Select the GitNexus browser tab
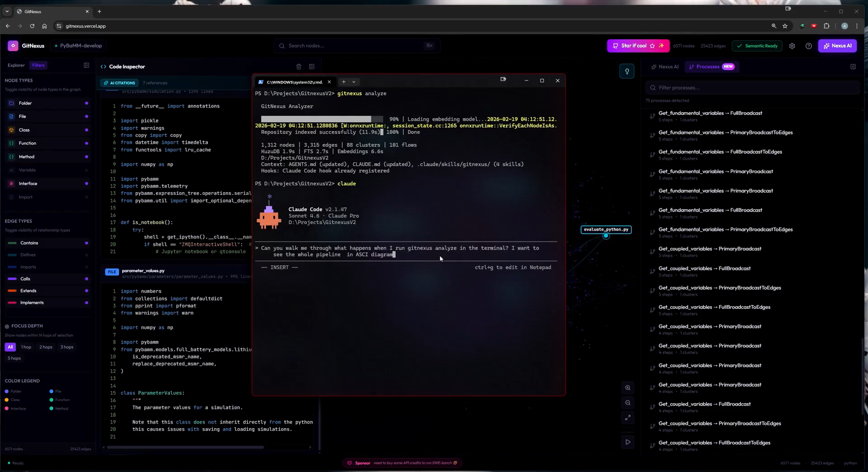Screen dimensions: 868x472 tap(53, 11)
